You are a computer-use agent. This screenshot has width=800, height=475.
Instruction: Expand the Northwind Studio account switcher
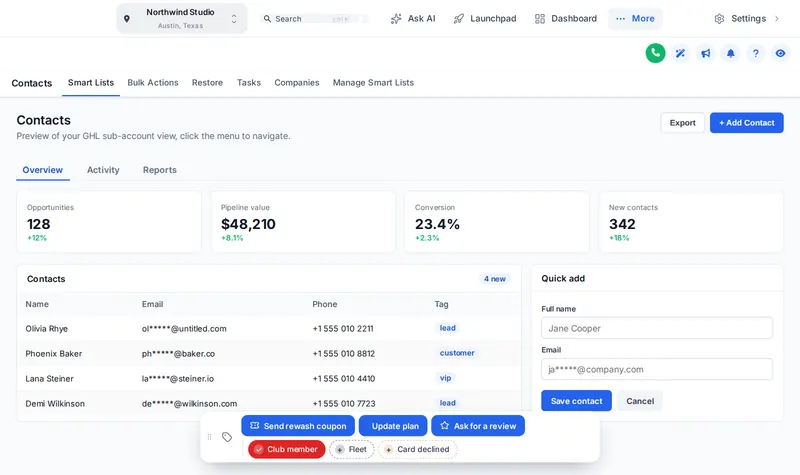coord(182,18)
